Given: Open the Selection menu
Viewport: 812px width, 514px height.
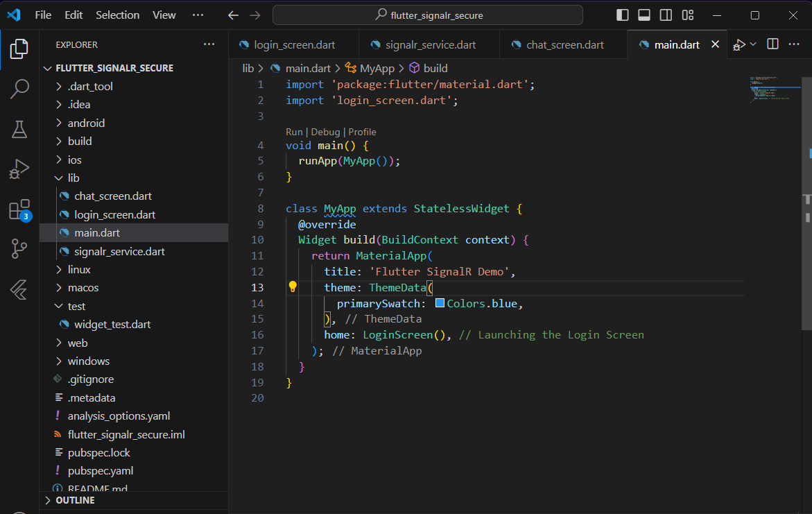Looking at the screenshot, I should tap(117, 15).
